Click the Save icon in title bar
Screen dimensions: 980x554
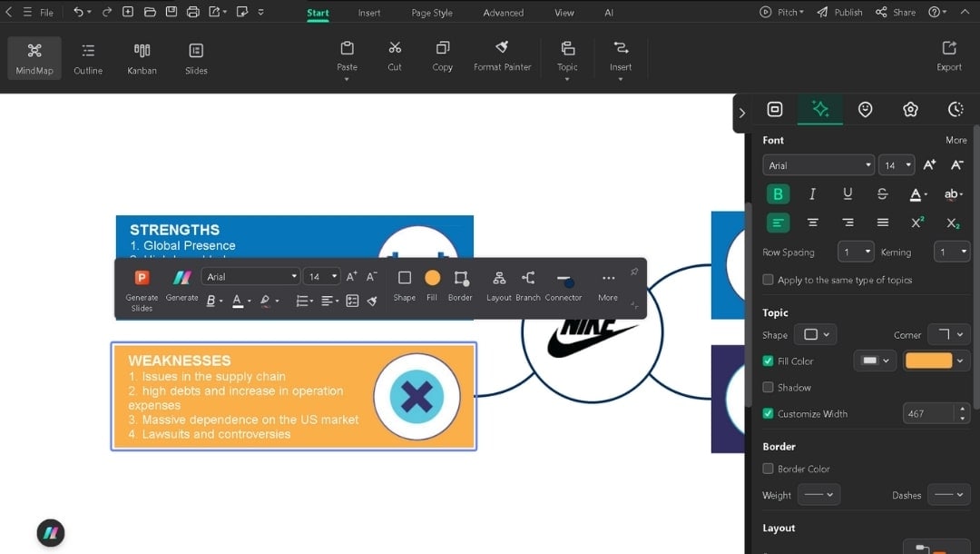[171, 12]
